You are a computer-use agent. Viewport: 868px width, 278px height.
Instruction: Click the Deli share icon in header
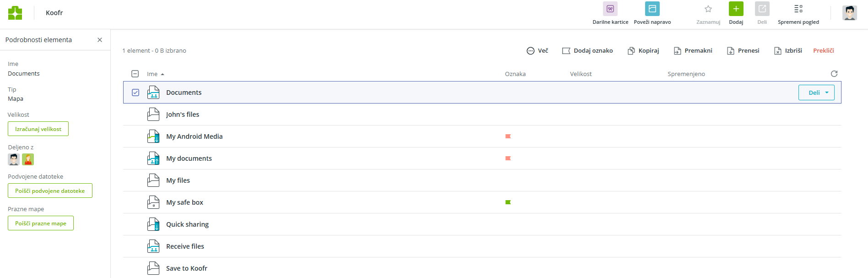click(762, 9)
